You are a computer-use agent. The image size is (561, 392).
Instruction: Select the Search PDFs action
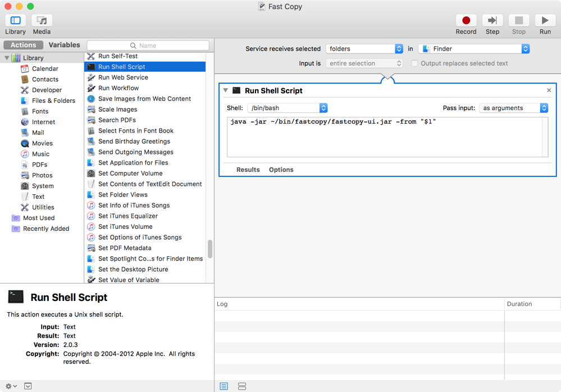(x=145, y=120)
